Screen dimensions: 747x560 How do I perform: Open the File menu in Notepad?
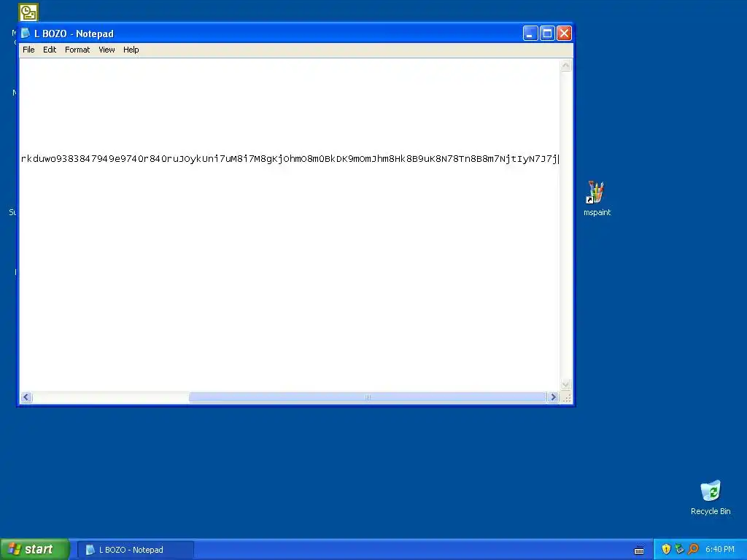[x=28, y=50]
